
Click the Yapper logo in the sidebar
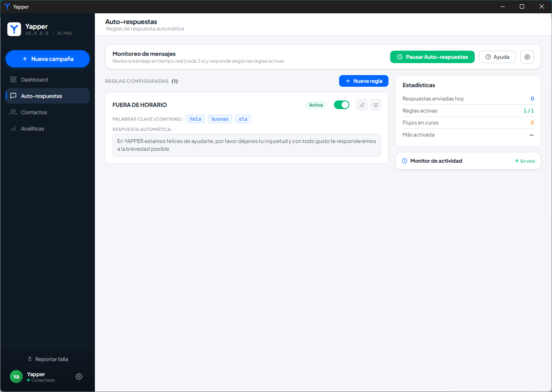click(14, 29)
